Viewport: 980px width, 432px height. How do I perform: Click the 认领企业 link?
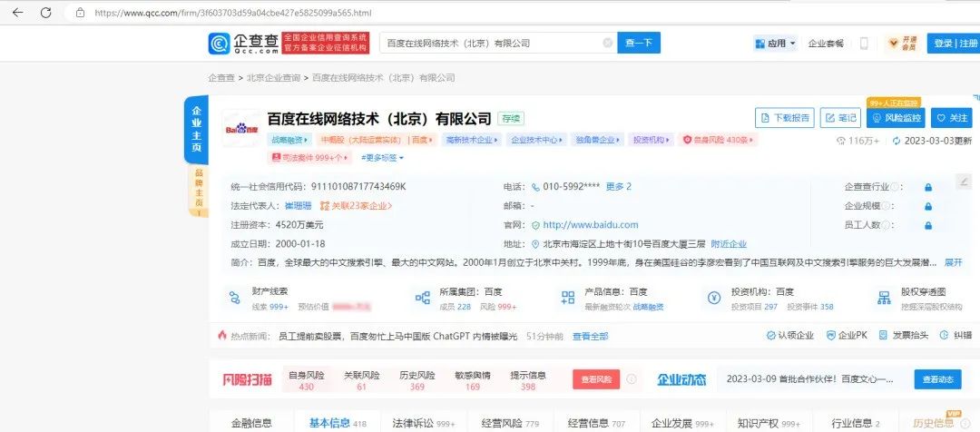pos(790,336)
